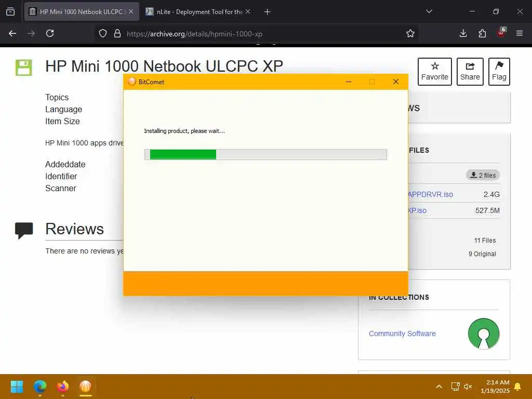Image resolution: width=532 pixels, height=399 pixels.
Task: Click the green floppy disk software icon
Action: (24, 68)
